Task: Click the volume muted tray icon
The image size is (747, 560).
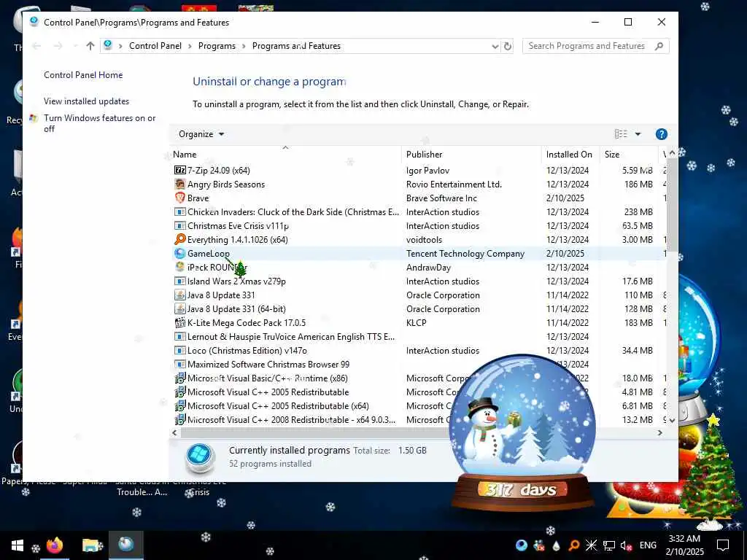Action: point(626,545)
